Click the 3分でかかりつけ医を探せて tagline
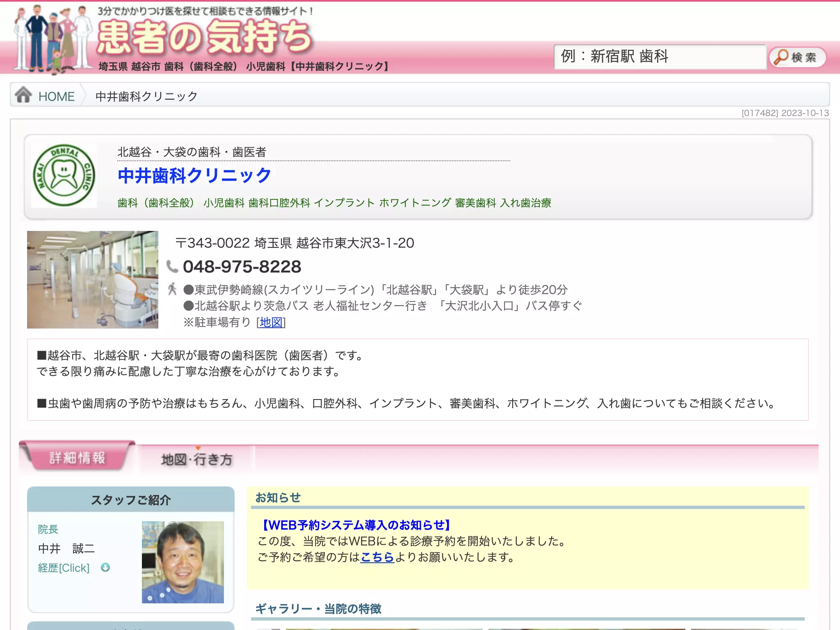 coord(205,11)
